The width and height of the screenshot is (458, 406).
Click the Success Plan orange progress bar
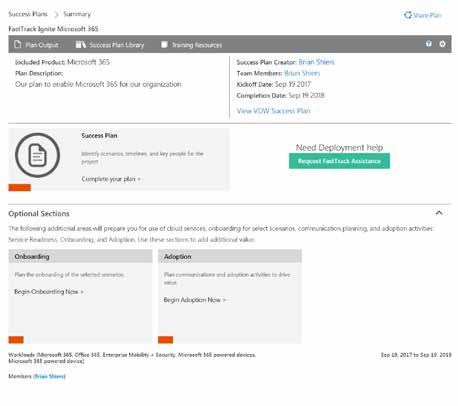[x=20, y=188]
